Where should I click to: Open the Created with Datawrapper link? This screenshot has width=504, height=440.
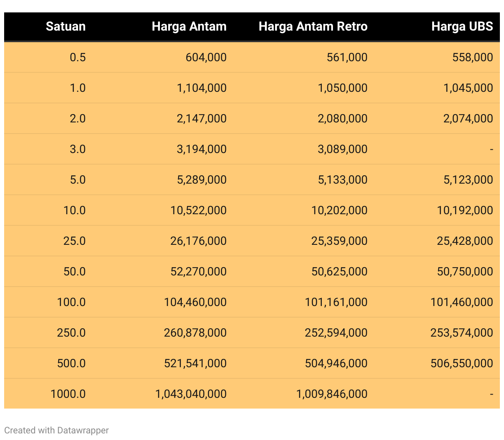point(57,430)
